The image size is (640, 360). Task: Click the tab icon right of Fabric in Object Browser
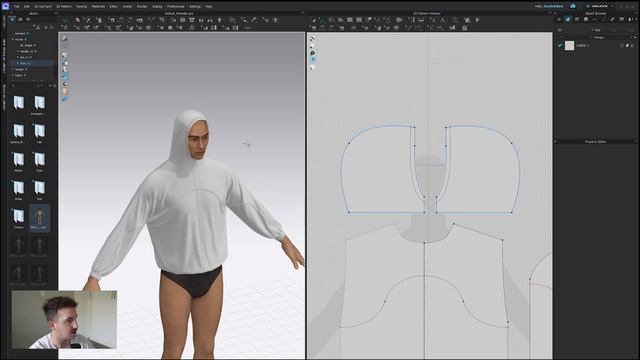tap(577, 19)
